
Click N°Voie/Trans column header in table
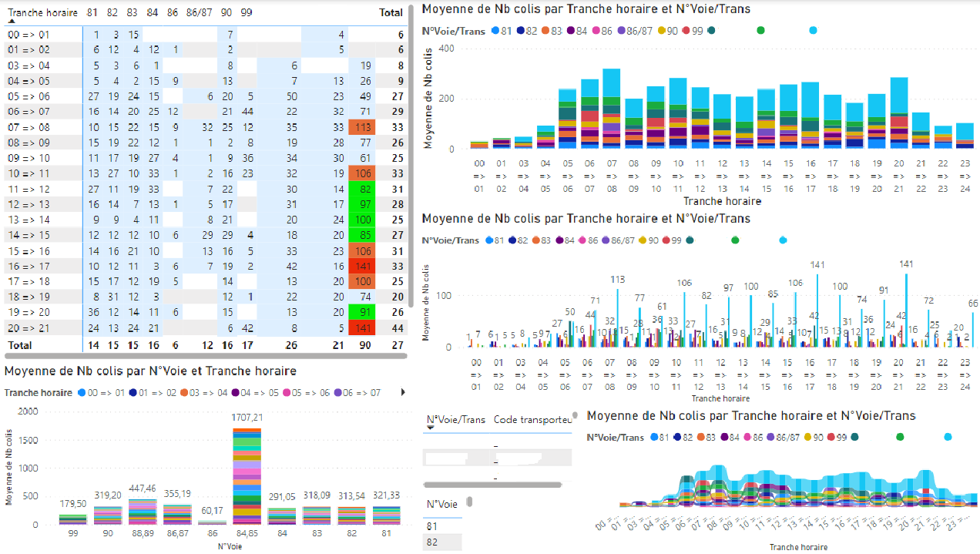tap(456, 420)
